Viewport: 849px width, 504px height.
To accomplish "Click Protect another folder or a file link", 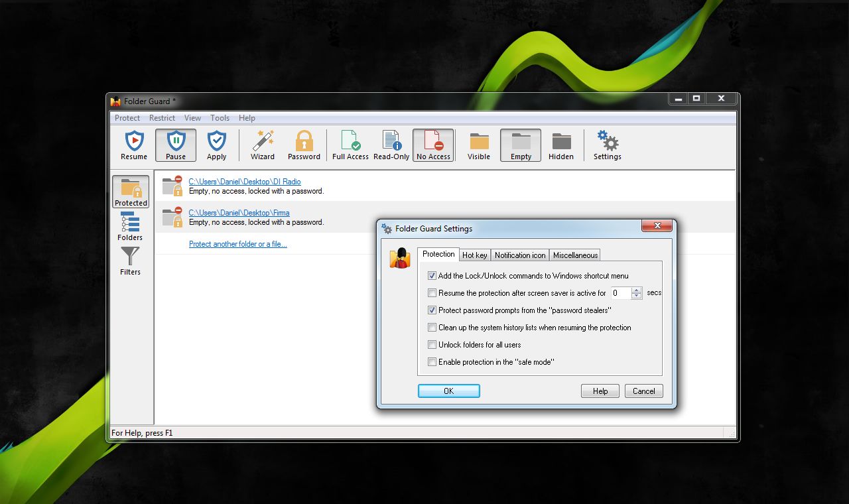I will click(238, 244).
